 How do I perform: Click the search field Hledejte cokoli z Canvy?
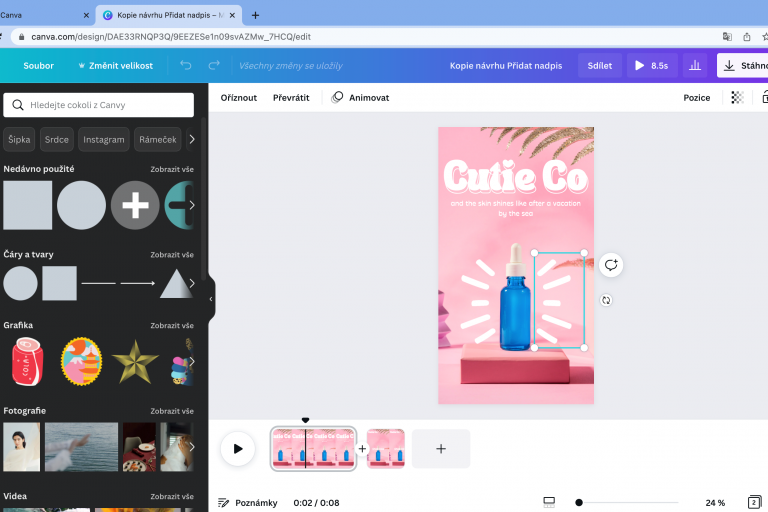click(x=99, y=105)
